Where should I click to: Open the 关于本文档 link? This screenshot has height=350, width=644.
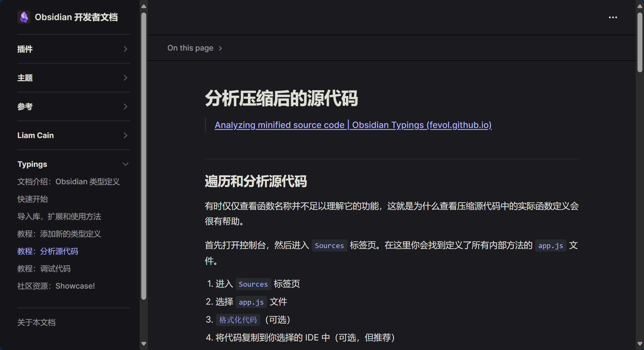(36, 322)
